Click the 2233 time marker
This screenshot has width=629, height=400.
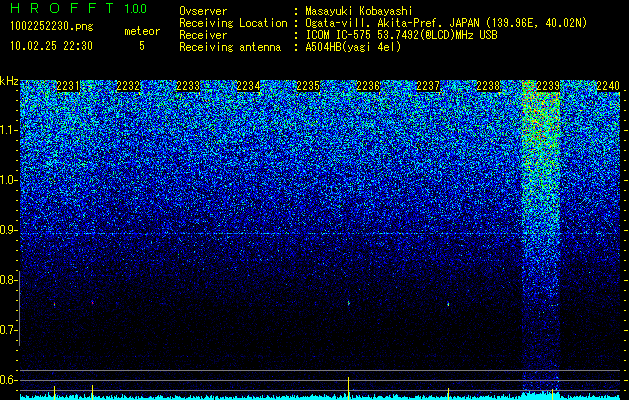[188, 86]
